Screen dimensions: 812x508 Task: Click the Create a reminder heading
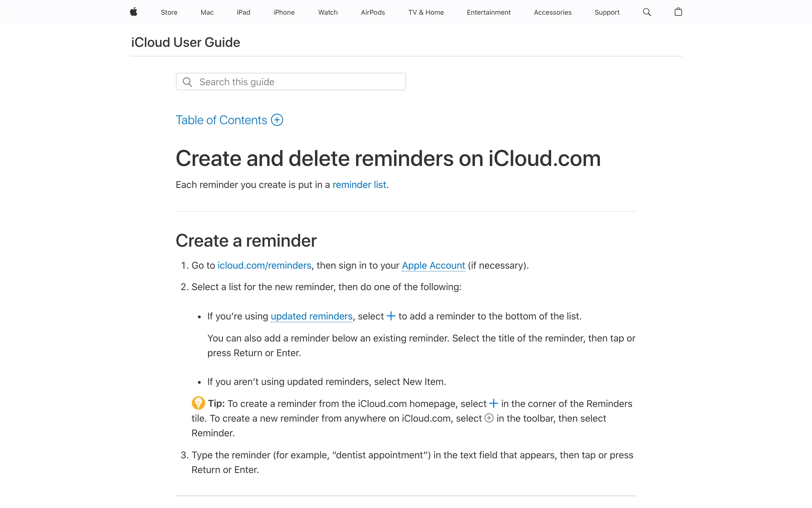(246, 240)
